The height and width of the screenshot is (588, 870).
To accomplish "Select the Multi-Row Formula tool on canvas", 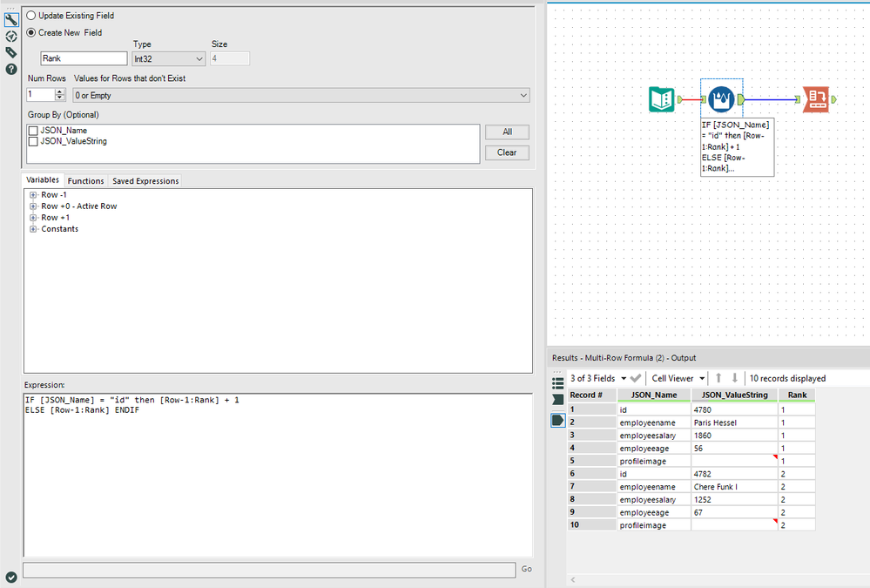I will coord(721,100).
